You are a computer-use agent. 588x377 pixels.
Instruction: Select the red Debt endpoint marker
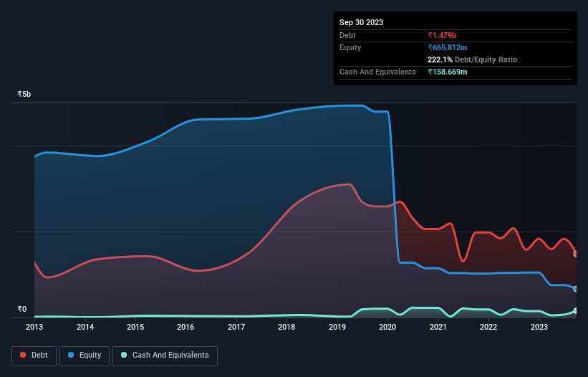pos(576,254)
